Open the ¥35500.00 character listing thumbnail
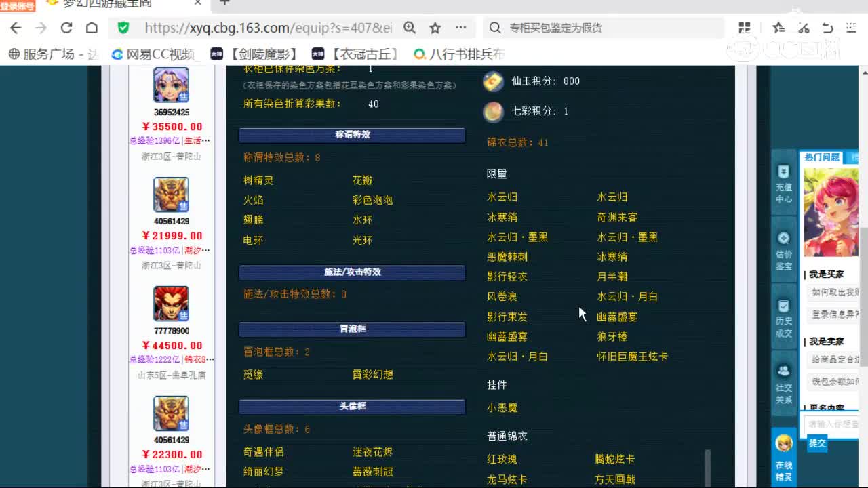868x488 pixels. 170,85
